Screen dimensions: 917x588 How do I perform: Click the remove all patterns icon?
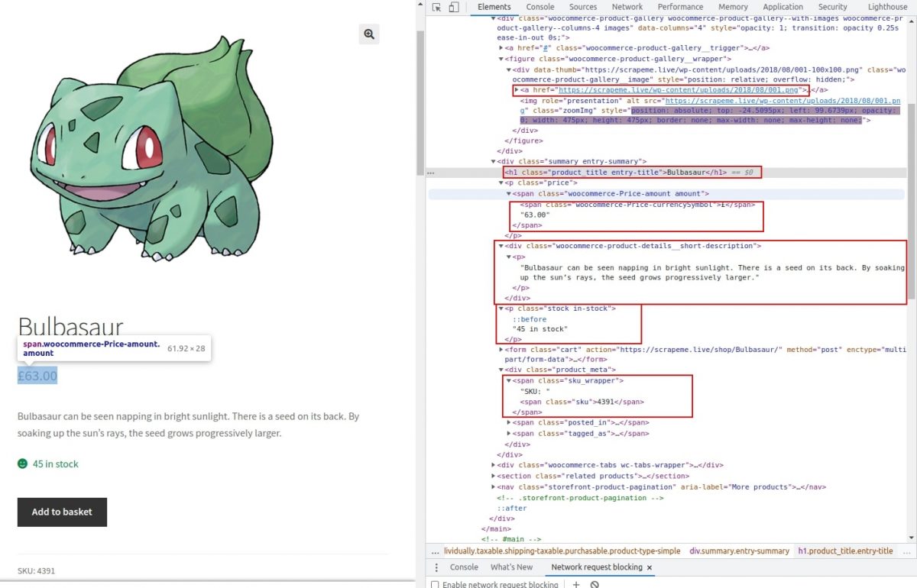(595, 584)
